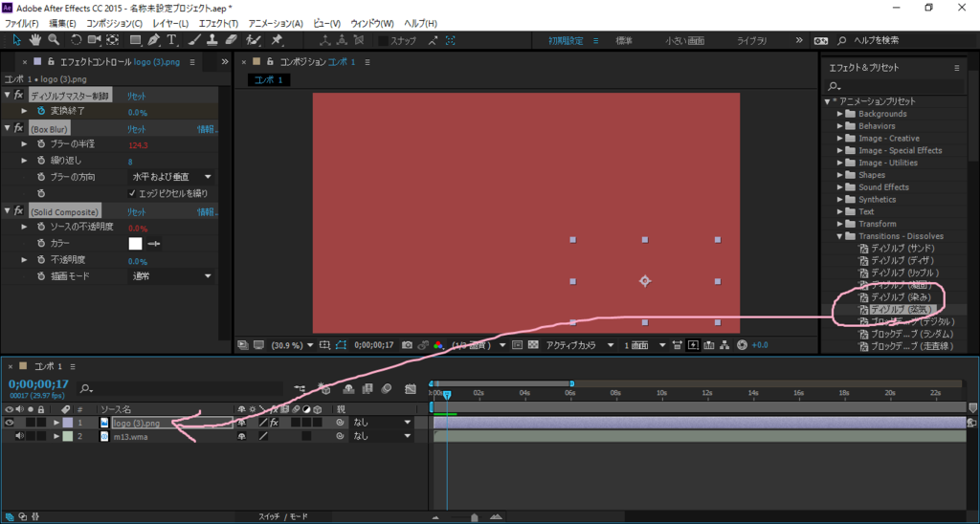Toggle the Solid Composite effect fx switch
980x524 pixels.
[19, 211]
